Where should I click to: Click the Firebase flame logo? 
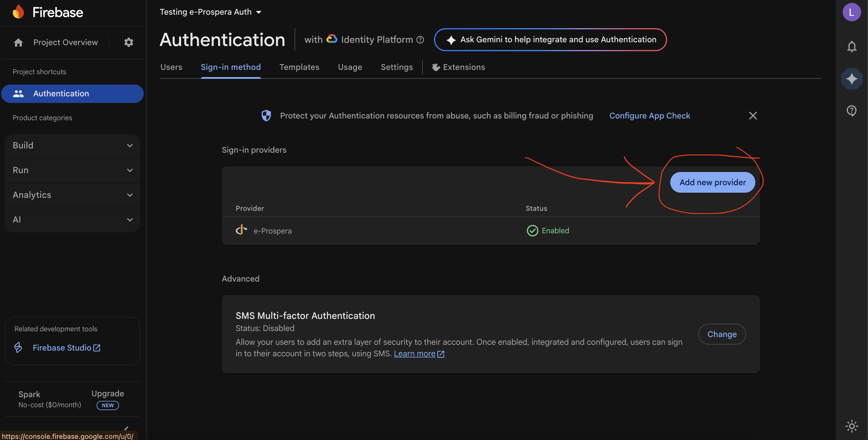click(x=19, y=12)
